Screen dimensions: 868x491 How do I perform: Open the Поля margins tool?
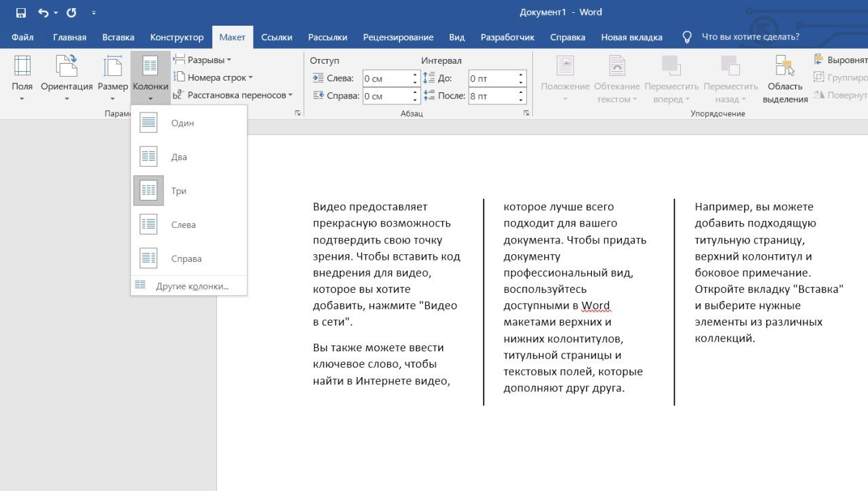[22, 76]
